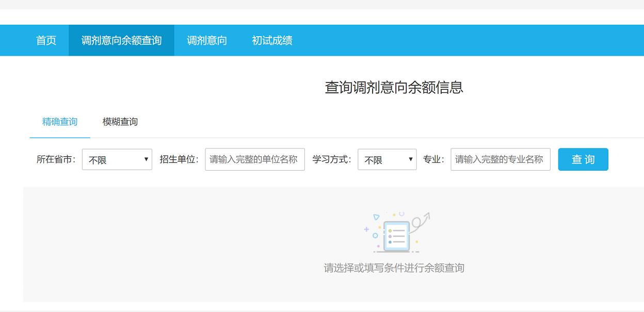The width and height of the screenshot is (644, 312).
Task: Focus the 招生单位 name input field
Action: (x=254, y=159)
